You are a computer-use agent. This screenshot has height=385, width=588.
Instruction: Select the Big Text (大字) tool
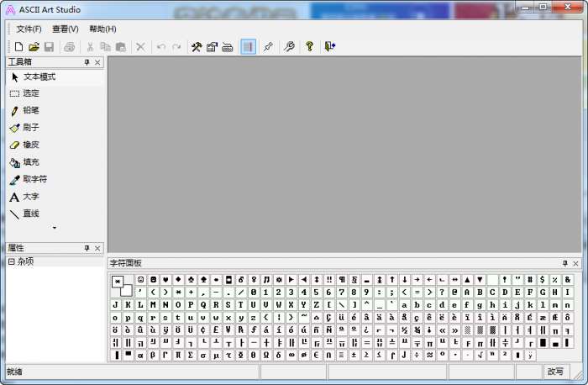[x=30, y=197]
